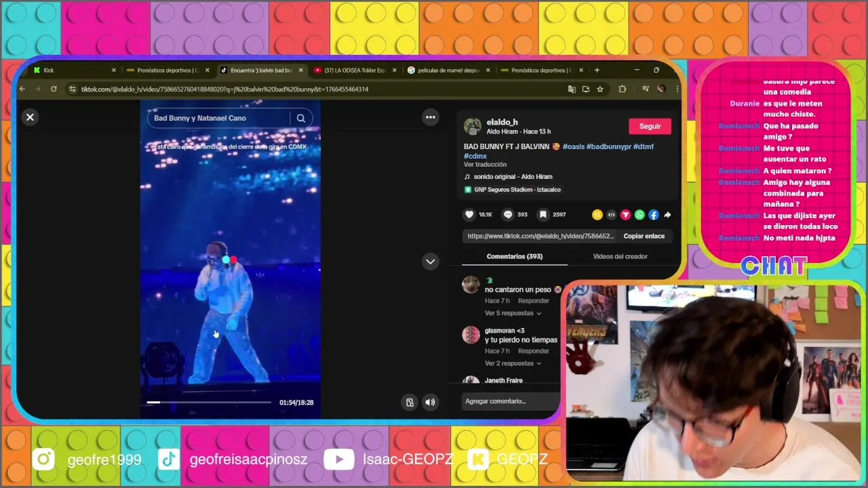Click Ver traducción link
Viewport: 868px width, 488px height.
(x=485, y=165)
